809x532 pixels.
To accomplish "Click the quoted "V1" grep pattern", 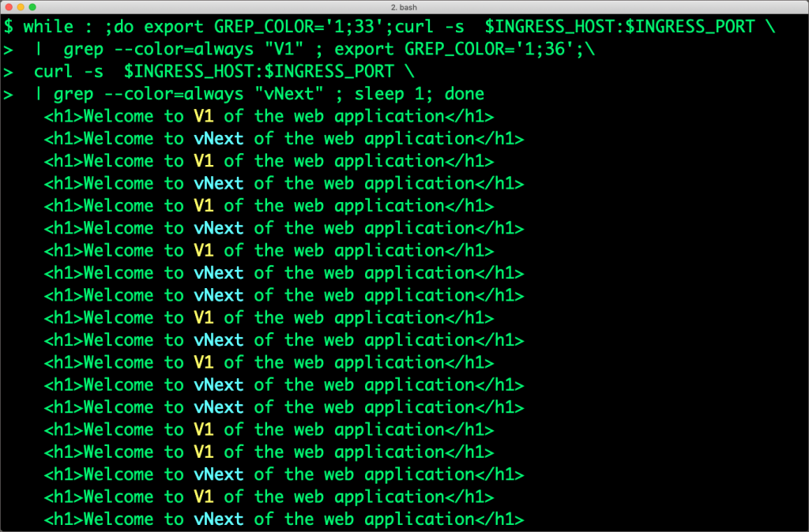I will point(284,49).
